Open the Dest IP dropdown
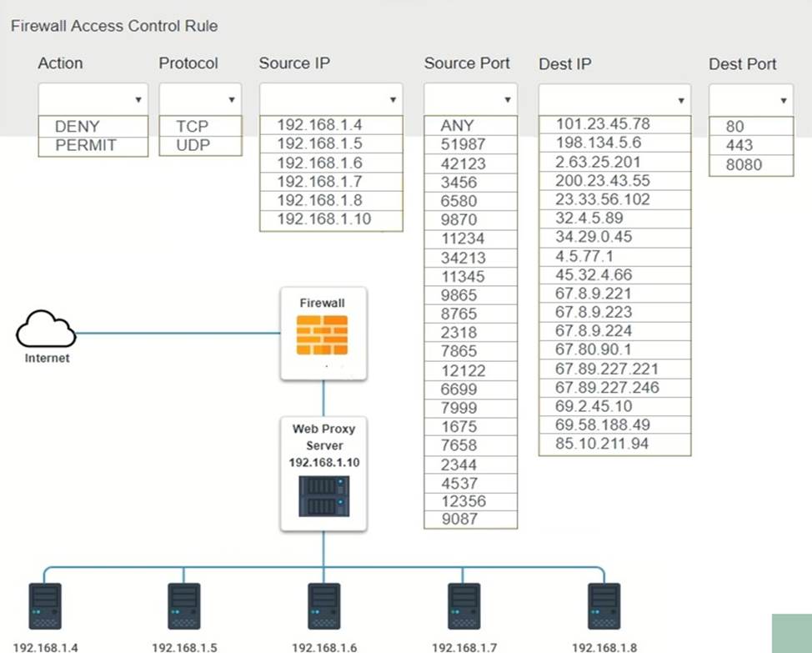 pos(614,99)
